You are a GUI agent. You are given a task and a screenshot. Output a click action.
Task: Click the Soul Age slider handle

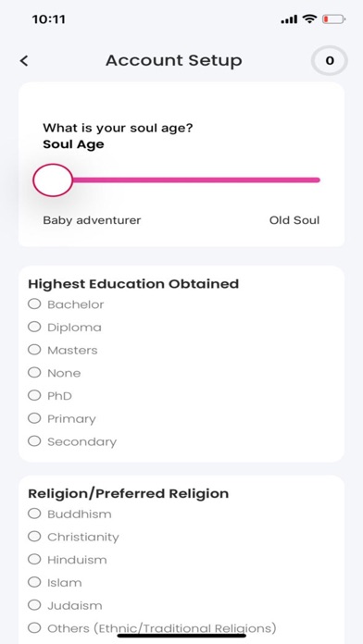tap(53, 180)
